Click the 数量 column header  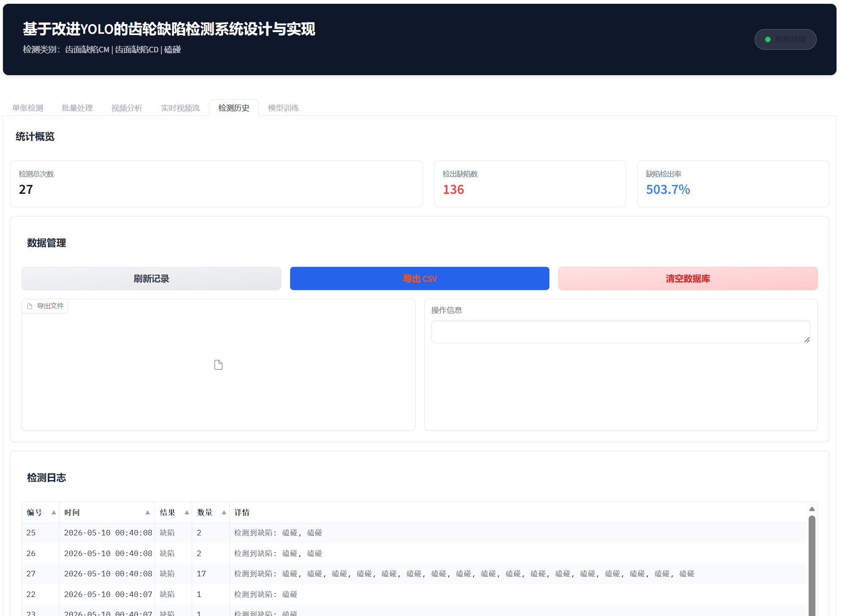211,513
